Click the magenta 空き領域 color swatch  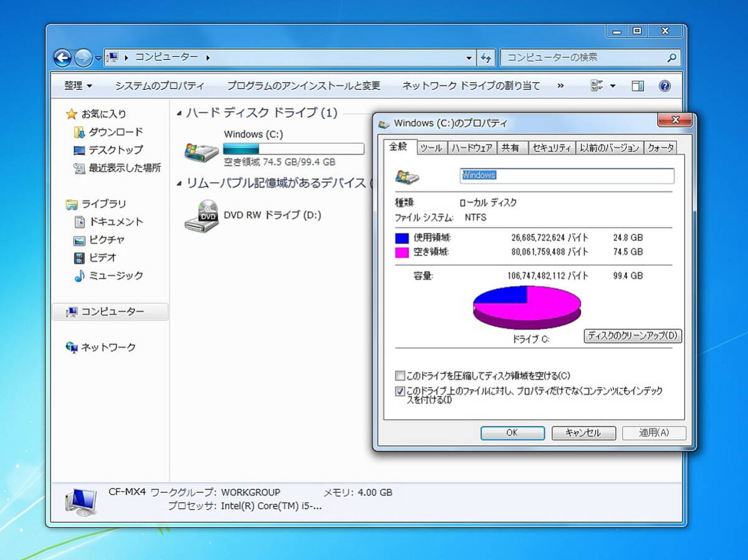tap(402, 252)
